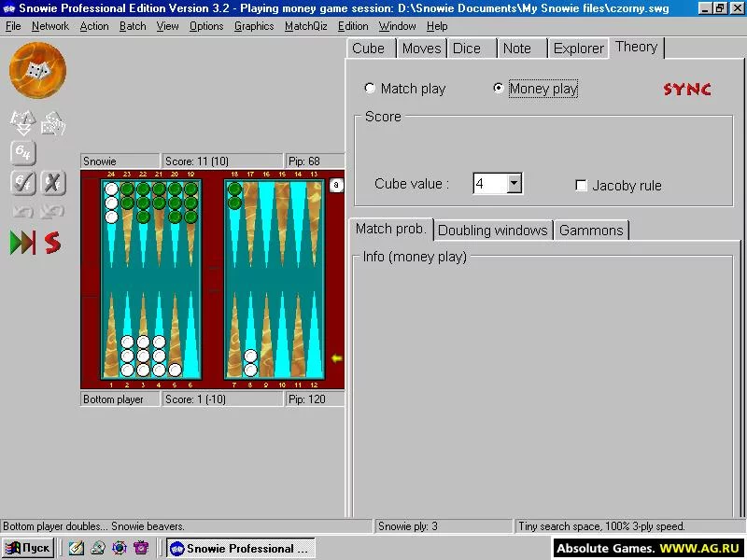Click the red SYNC logo button
This screenshot has width=747, height=560.
click(x=687, y=89)
